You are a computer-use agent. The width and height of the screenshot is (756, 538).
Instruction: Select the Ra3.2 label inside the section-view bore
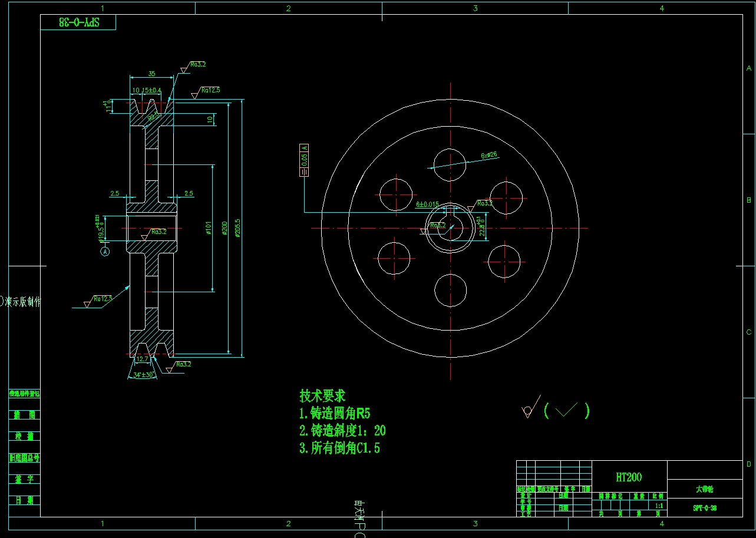click(x=159, y=232)
